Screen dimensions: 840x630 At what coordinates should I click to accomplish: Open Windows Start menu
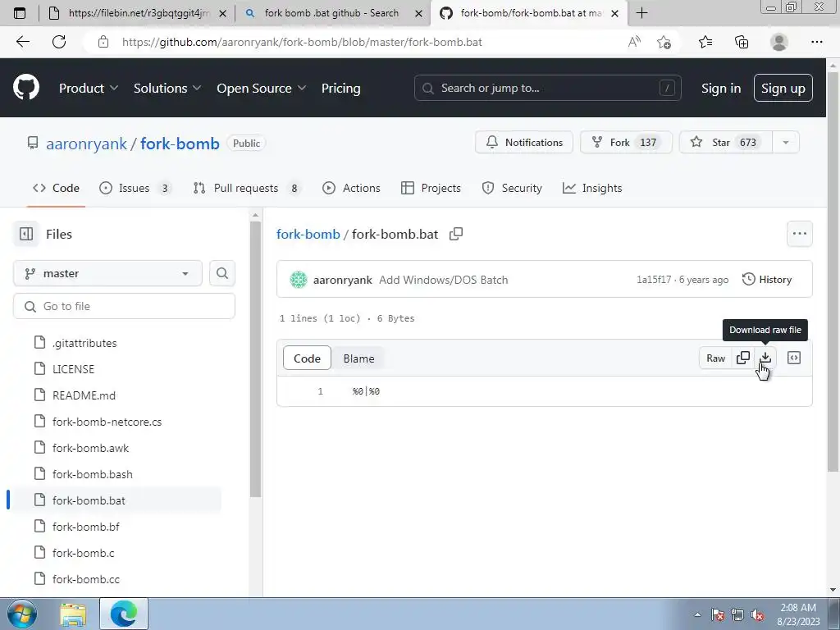[22, 614]
